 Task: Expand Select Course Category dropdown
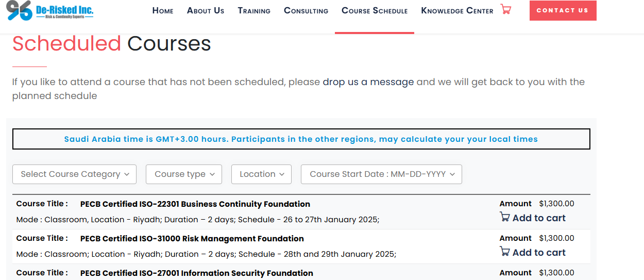point(74,174)
